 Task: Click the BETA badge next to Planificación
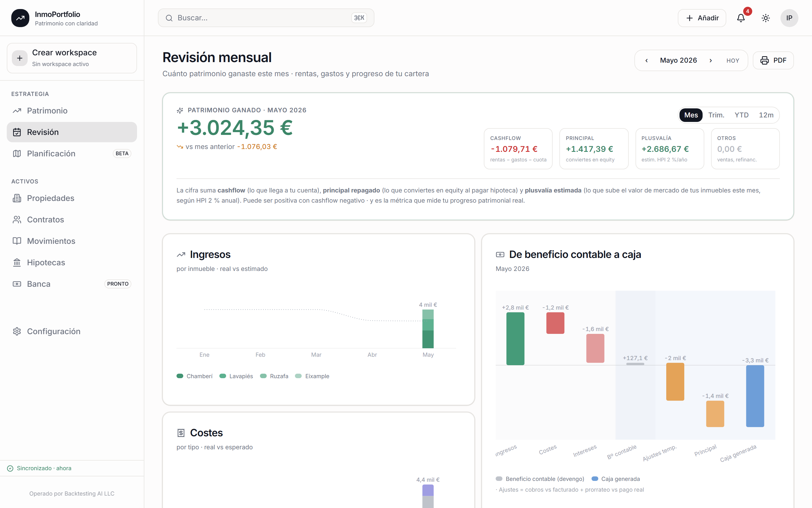[x=122, y=154]
